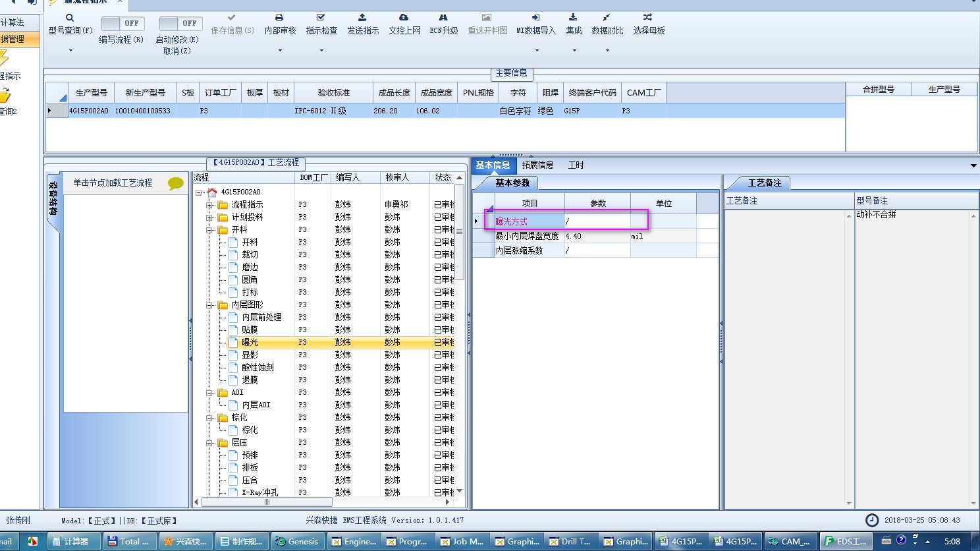
Task: Open the MI数据导入 dropdown arrow
Action: 536,50
